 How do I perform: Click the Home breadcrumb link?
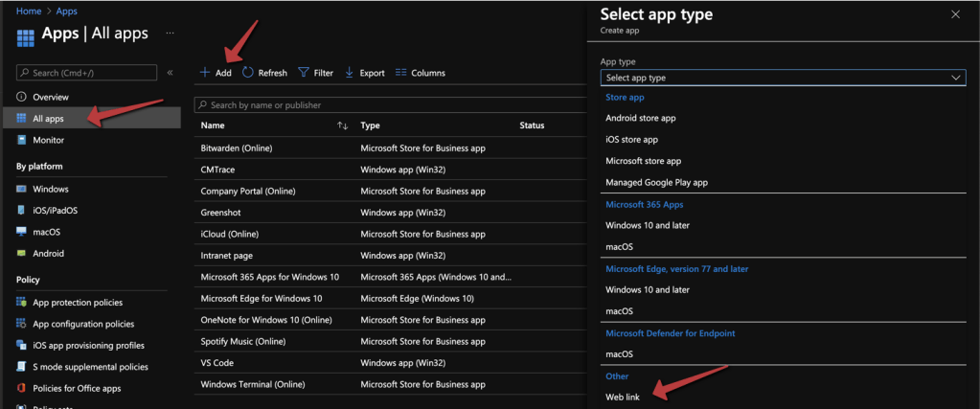point(29,11)
